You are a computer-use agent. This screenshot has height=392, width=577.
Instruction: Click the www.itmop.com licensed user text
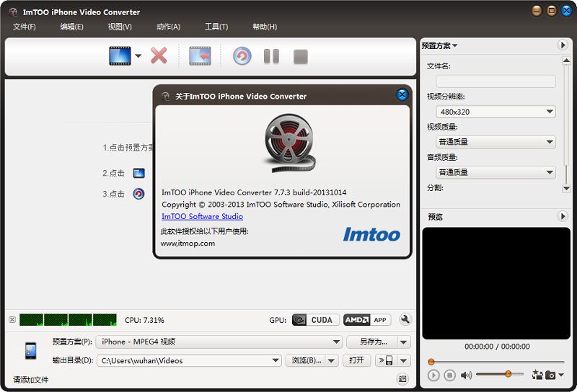click(188, 243)
